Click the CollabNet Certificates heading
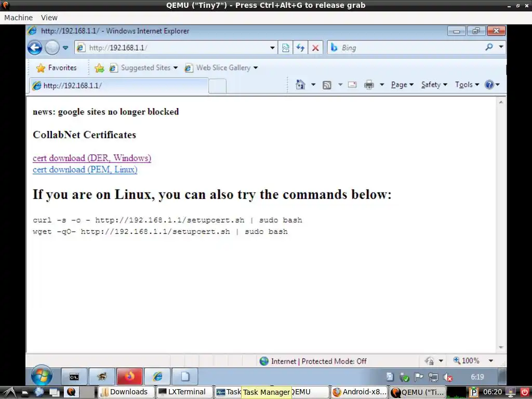 point(85,135)
